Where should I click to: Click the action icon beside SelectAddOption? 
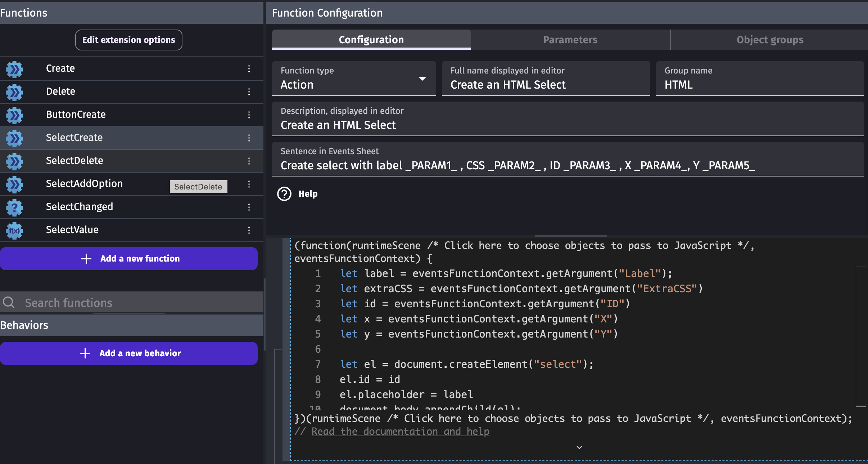pyautogui.click(x=14, y=184)
